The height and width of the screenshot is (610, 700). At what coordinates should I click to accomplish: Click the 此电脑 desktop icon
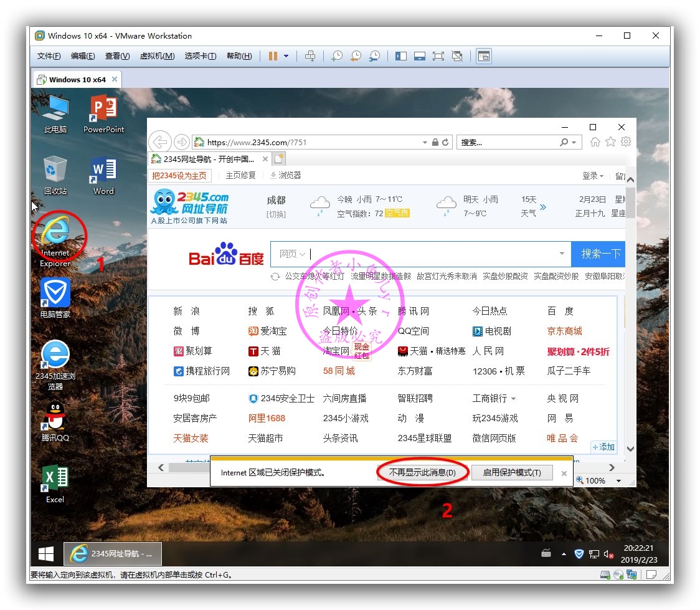click(x=55, y=114)
